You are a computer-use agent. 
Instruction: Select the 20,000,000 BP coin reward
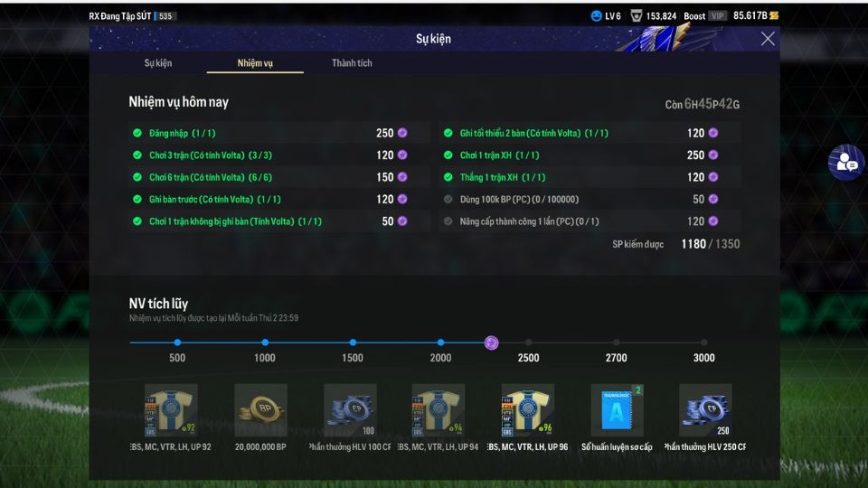[260, 410]
